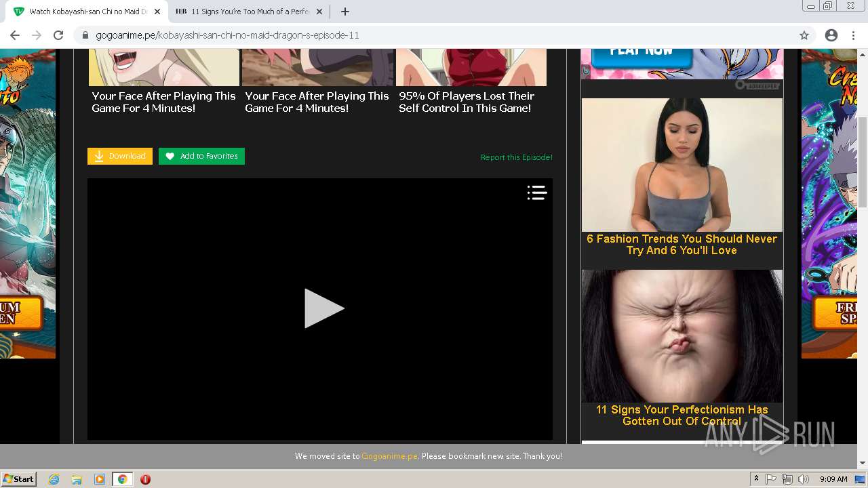Open 6 Fashion Trends article link

tap(682, 245)
